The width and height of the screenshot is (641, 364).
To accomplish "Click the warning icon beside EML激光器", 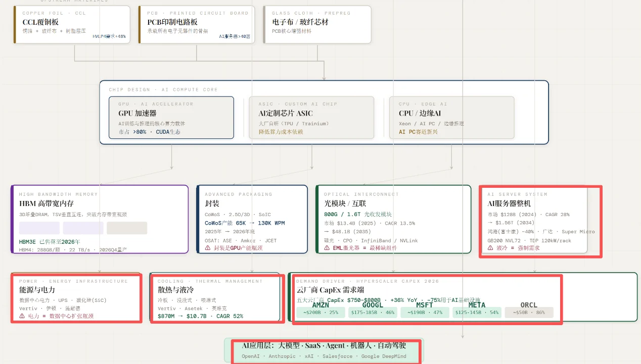I will [x=327, y=248].
